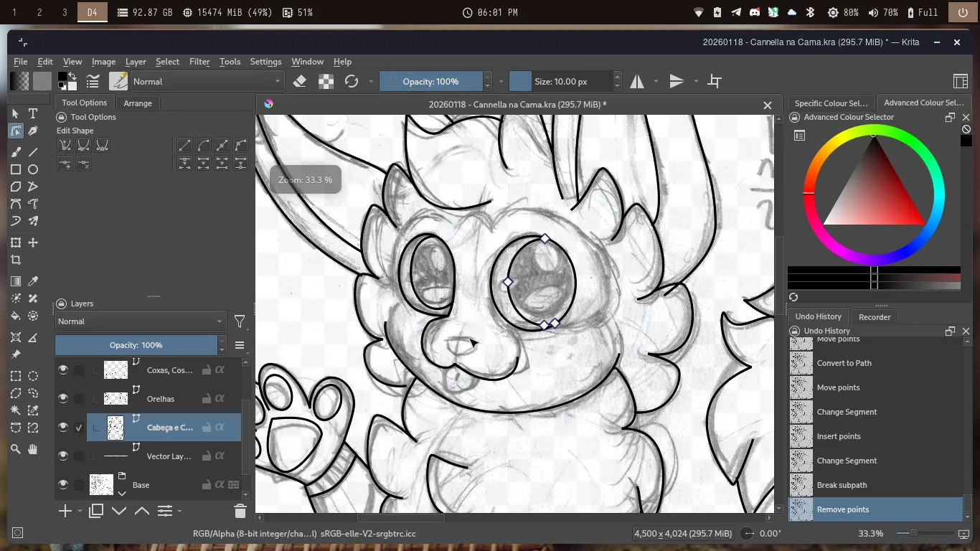Delete layer using the trash icon

[x=240, y=511]
